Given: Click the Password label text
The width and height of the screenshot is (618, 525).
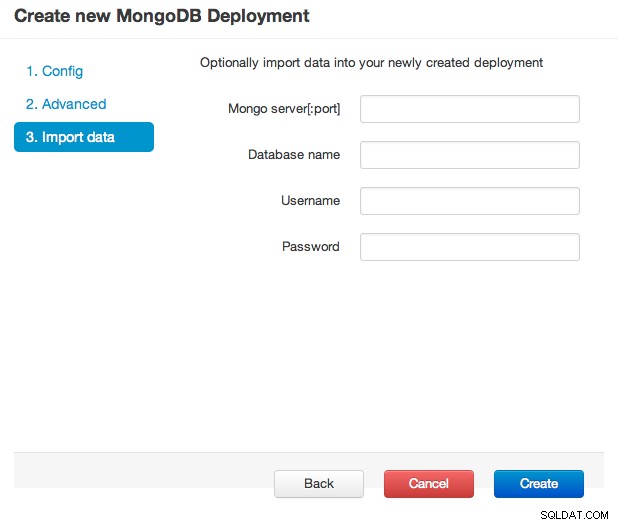Looking at the screenshot, I should 311,247.
